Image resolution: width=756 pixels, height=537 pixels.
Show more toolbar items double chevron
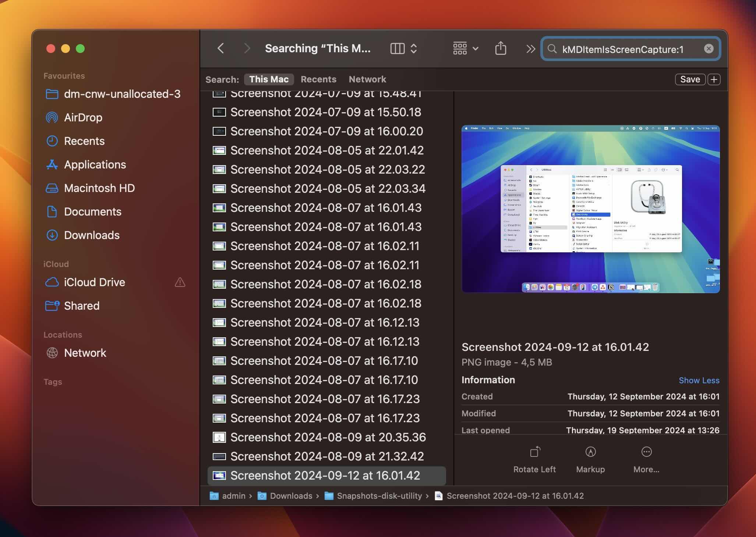click(530, 49)
